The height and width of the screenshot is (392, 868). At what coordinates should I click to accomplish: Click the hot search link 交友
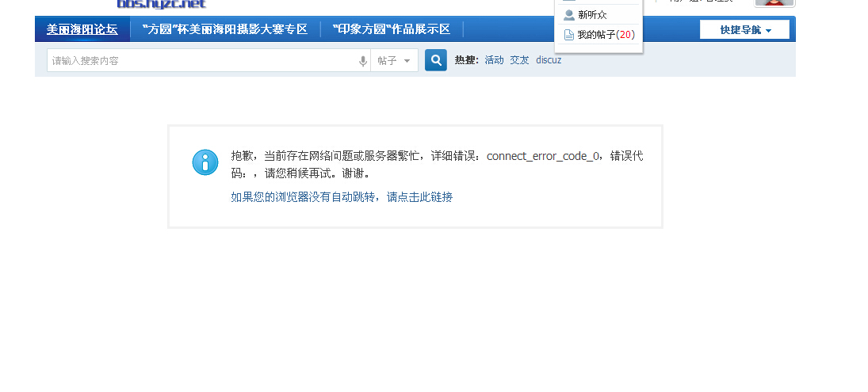[519, 60]
